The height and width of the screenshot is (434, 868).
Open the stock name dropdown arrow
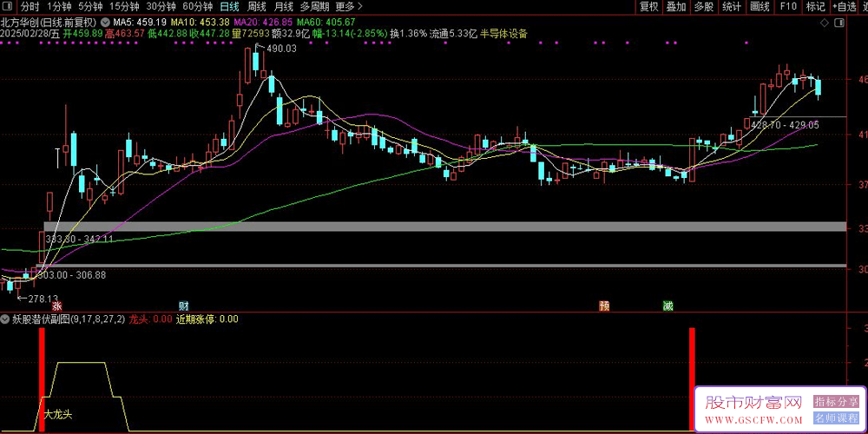(x=106, y=23)
